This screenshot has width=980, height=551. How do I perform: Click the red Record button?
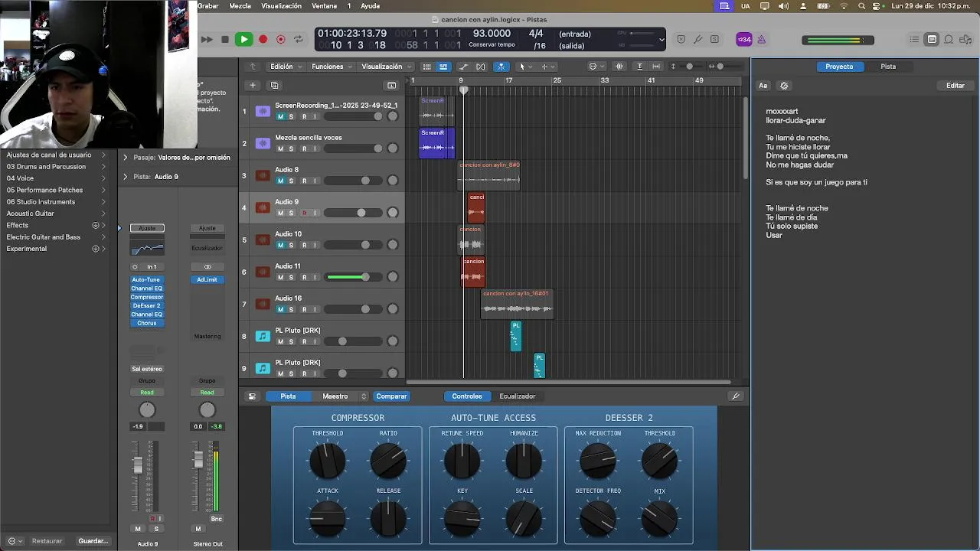coord(263,39)
